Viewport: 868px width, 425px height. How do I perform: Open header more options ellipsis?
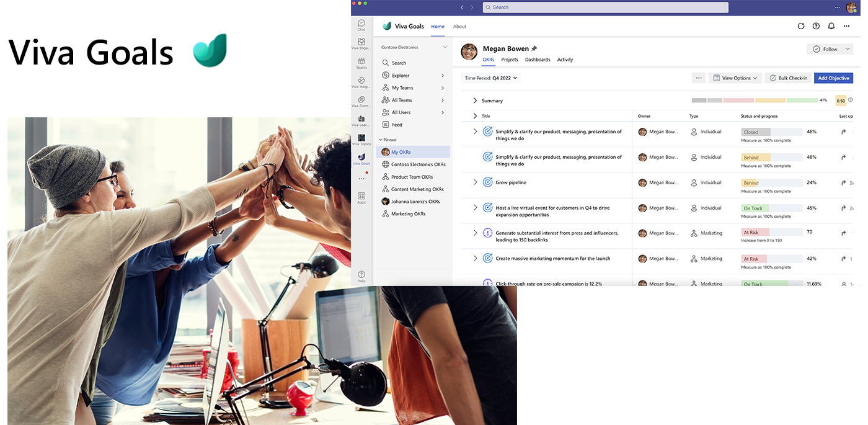[848, 26]
